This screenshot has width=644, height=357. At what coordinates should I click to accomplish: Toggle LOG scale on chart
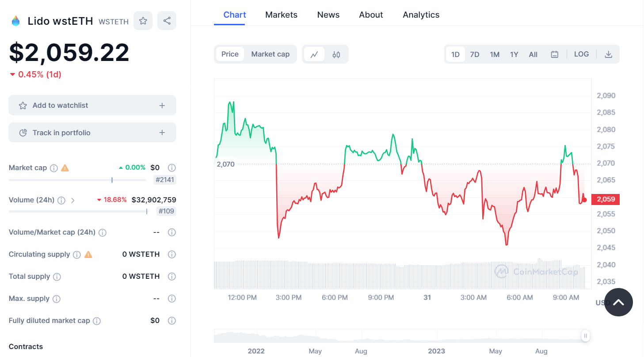[581, 54]
